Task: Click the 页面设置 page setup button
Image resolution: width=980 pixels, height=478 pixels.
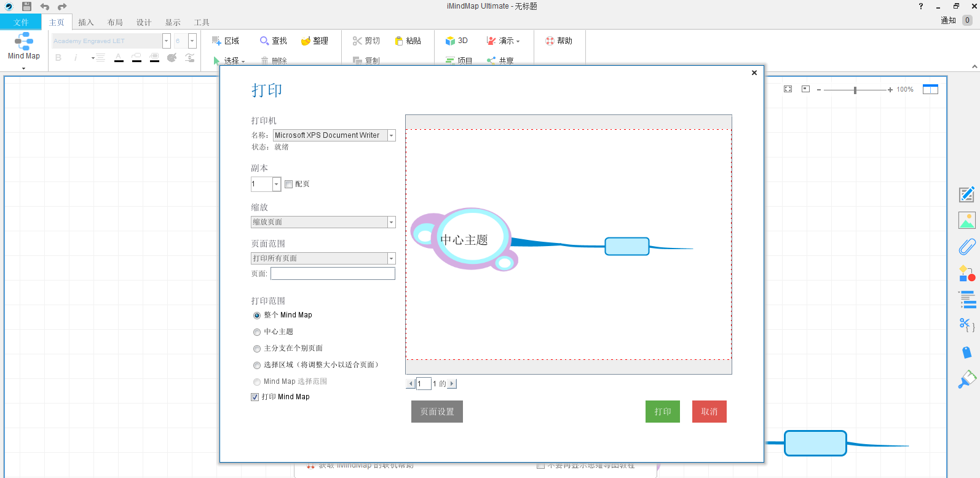Action: coord(437,412)
